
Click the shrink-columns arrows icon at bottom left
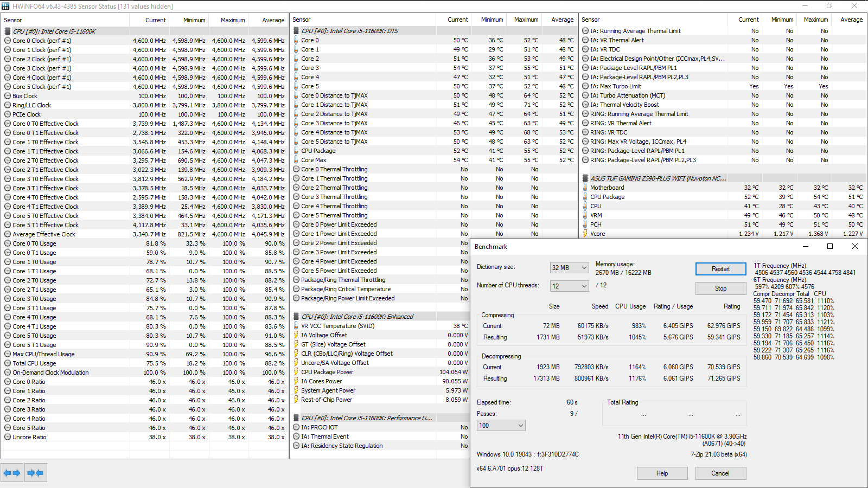(35, 473)
